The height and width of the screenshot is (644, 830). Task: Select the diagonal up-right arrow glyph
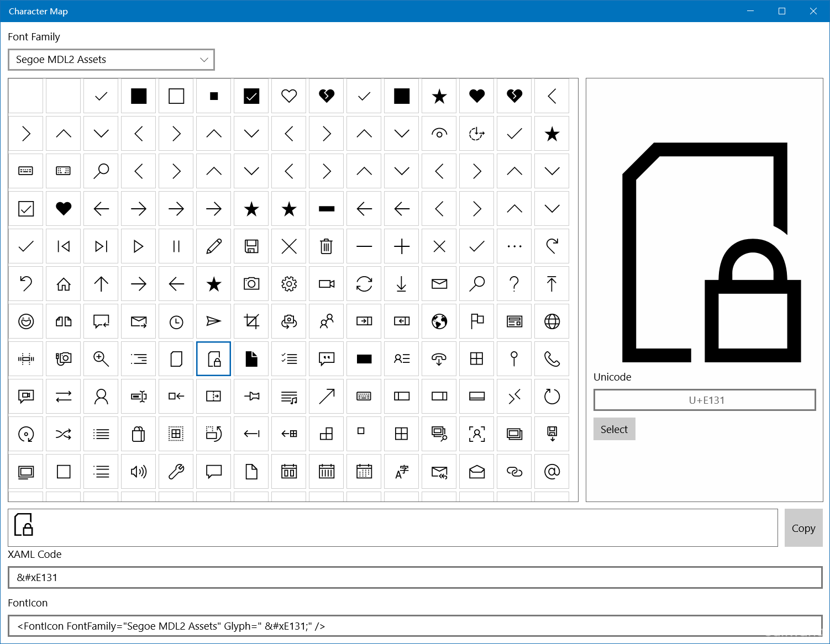pyautogui.click(x=327, y=397)
